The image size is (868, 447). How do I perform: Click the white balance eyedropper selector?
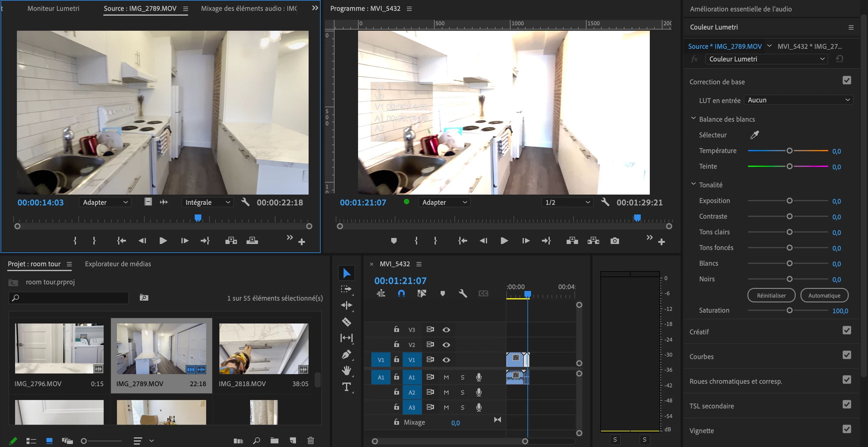tap(754, 135)
